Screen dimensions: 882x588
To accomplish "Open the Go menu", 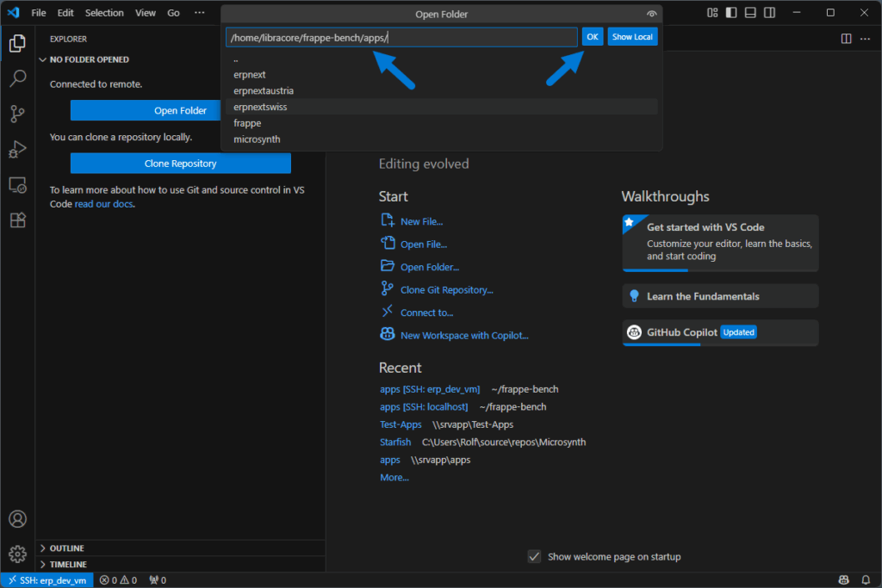I will coord(173,12).
